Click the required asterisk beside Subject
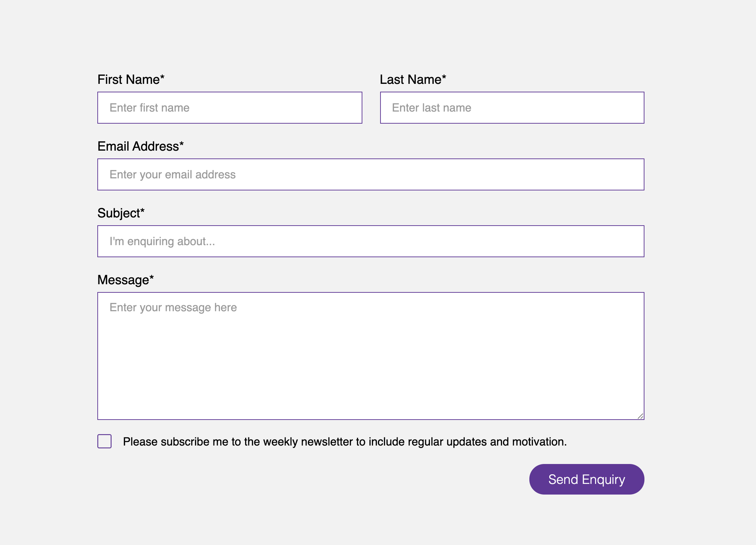The image size is (756, 545). pos(142,211)
